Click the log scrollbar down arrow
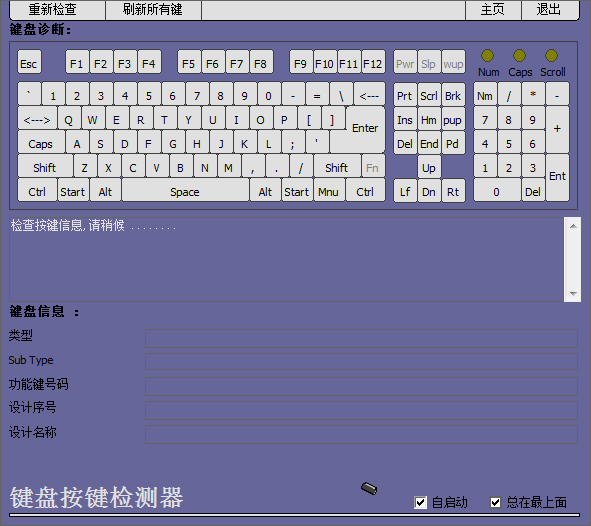 573,294
